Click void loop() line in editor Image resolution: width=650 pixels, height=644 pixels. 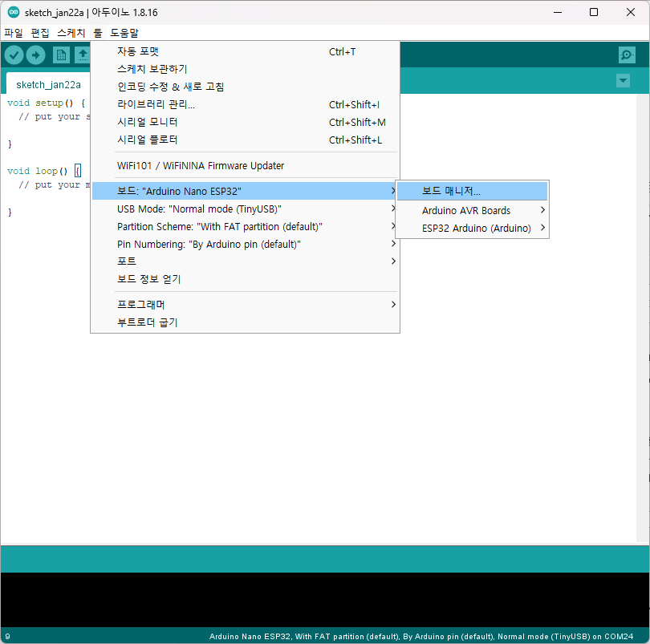44,171
